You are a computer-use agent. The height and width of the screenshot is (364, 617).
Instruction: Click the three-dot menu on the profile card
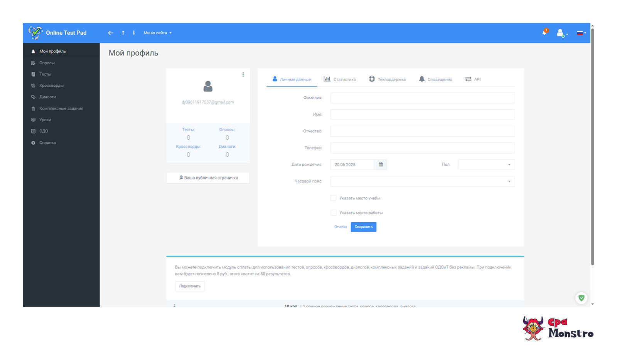(243, 75)
